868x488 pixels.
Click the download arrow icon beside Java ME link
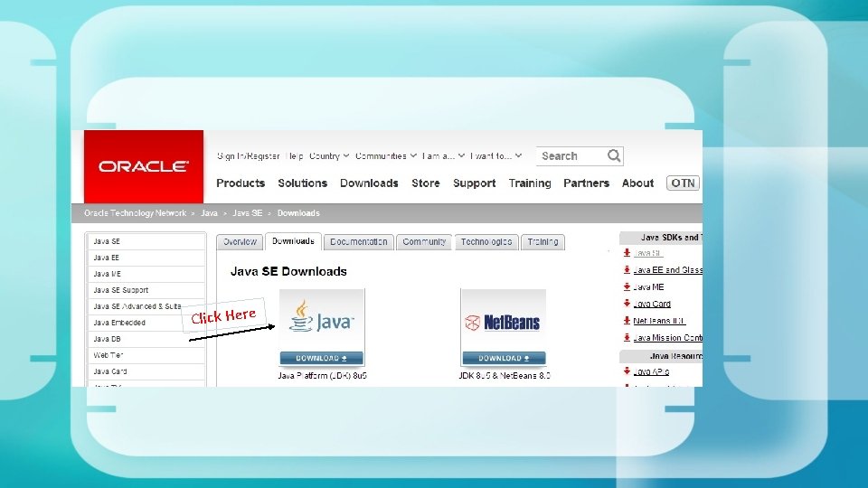[627, 287]
